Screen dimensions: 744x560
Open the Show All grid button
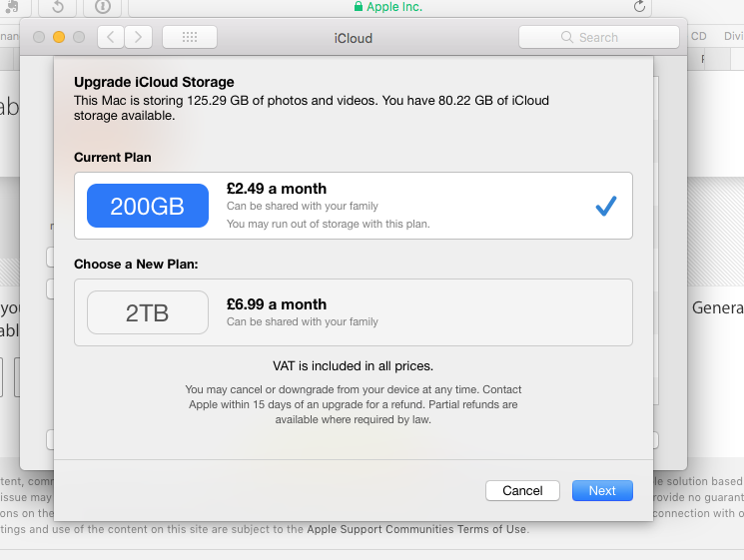(x=189, y=38)
